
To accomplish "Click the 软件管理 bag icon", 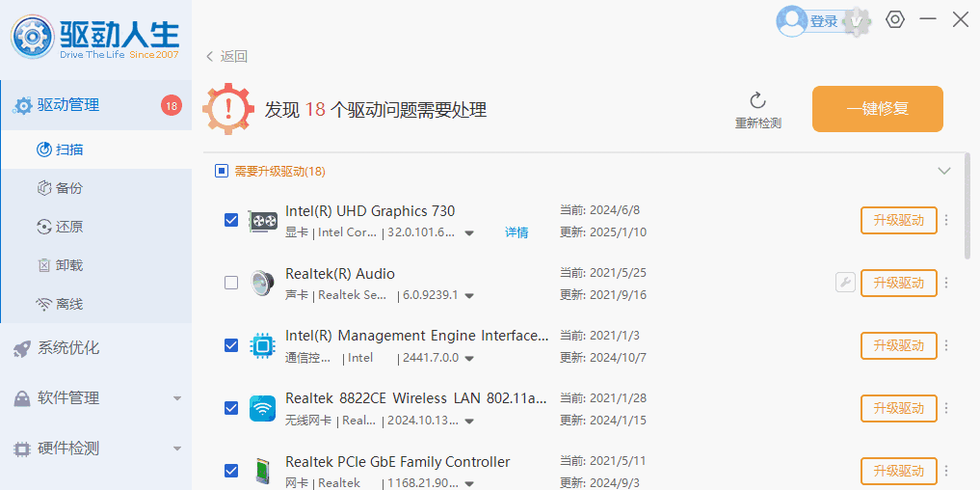I will pyautogui.click(x=22, y=398).
